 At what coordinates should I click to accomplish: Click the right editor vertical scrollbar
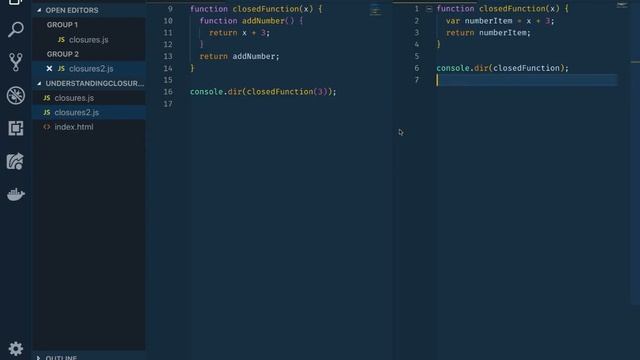click(635, 155)
